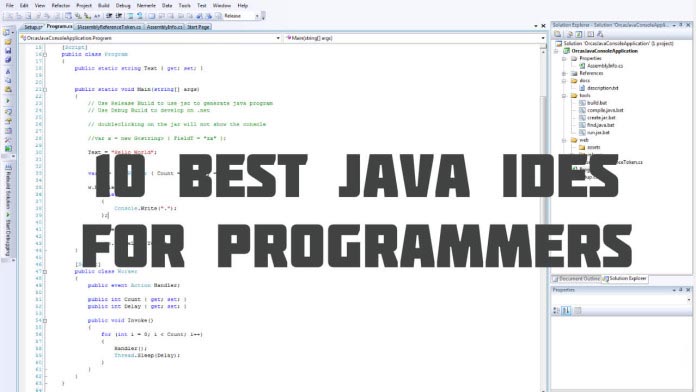Collapse the OrcasJavaConsoleApplication project node
Screen dimensions: 696x392
click(x=556, y=51)
